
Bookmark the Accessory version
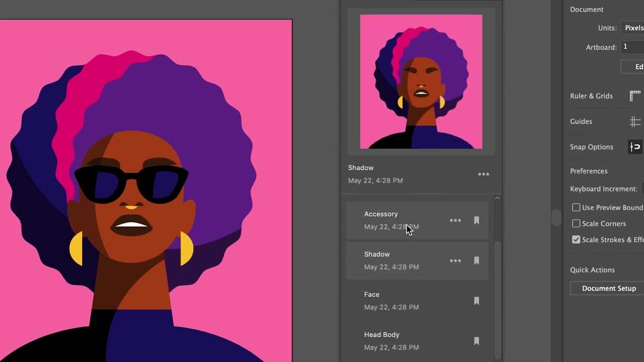pyautogui.click(x=476, y=220)
